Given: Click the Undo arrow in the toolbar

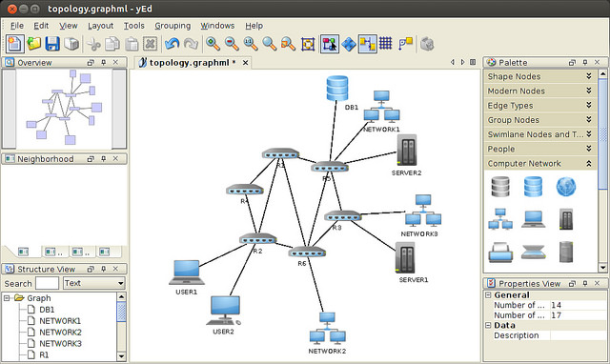Looking at the screenshot, I should 172,44.
